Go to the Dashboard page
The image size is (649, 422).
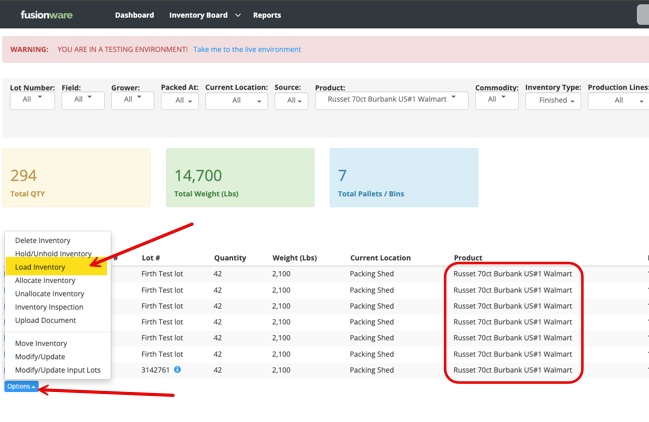tap(134, 16)
